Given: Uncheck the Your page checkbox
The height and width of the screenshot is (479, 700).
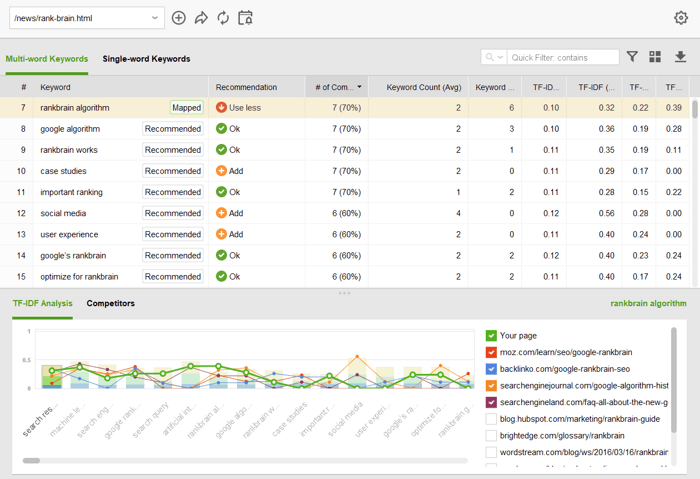Looking at the screenshot, I should tap(491, 336).
